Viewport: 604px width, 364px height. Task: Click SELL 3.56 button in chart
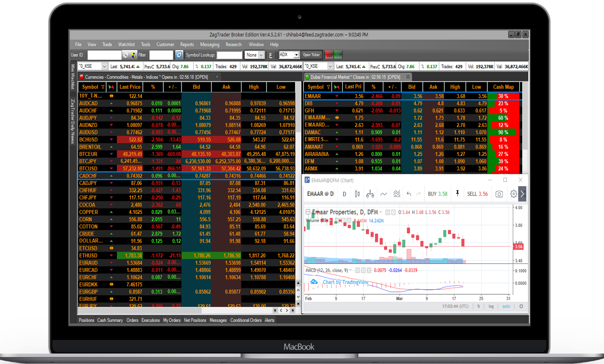477,194
